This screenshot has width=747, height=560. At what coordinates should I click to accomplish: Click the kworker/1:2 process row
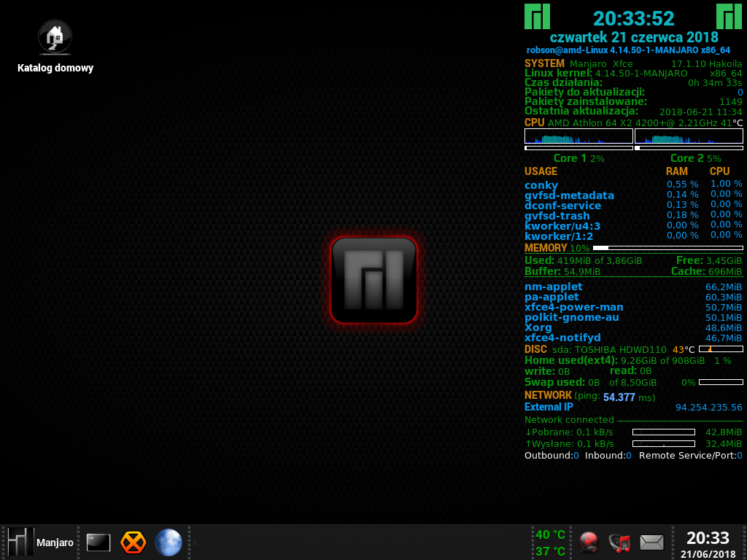click(x=633, y=236)
